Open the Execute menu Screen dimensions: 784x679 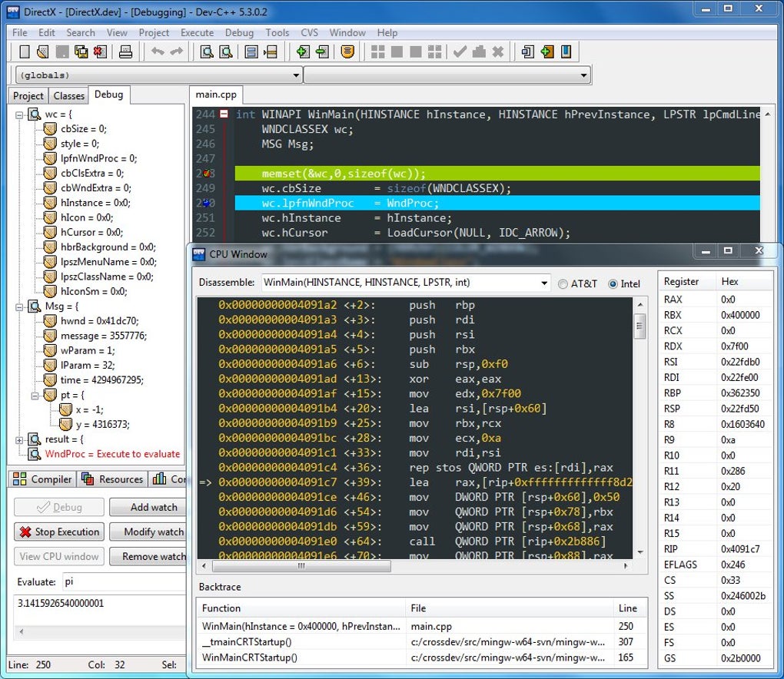coord(197,32)
